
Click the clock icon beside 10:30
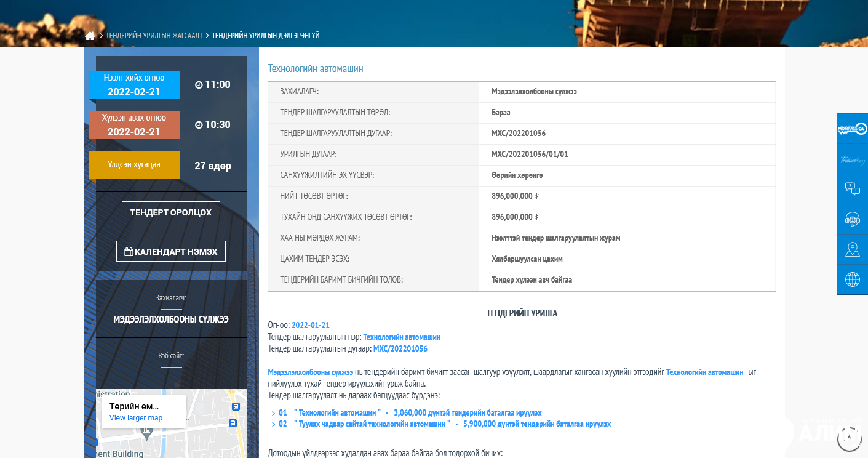(x=199, y=125)
